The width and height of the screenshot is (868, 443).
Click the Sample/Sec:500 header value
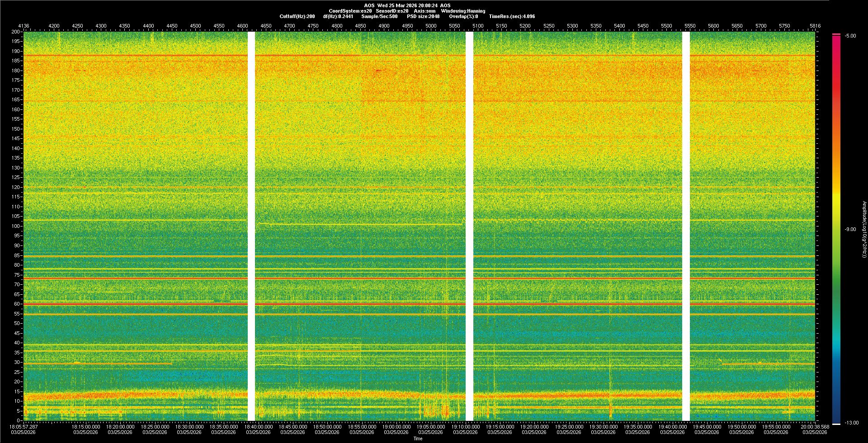tap(379, 16)
